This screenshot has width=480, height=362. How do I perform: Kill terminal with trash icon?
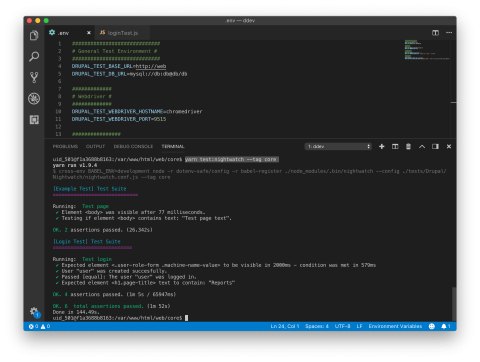click(408, 146)
